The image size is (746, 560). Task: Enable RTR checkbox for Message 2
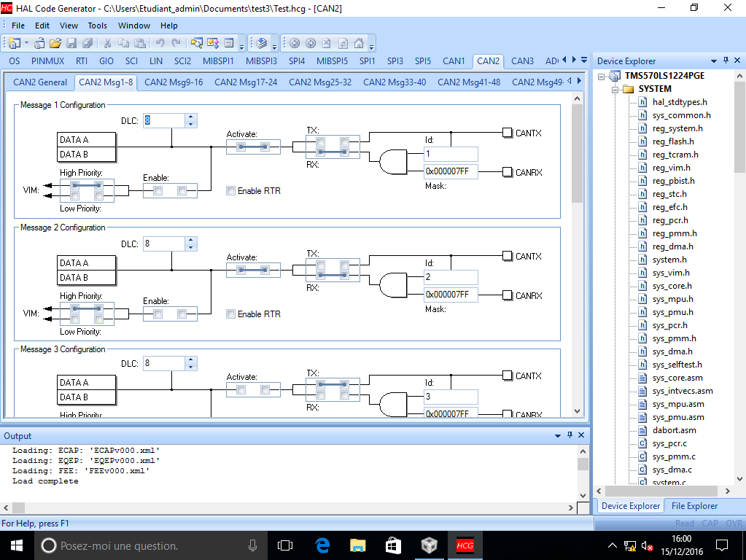pos(230,314)
